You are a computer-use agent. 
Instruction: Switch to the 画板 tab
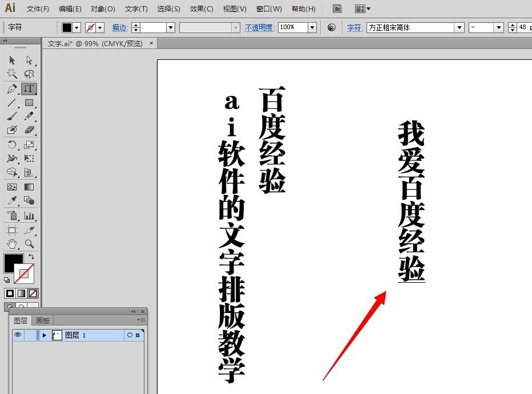point(43,320)
